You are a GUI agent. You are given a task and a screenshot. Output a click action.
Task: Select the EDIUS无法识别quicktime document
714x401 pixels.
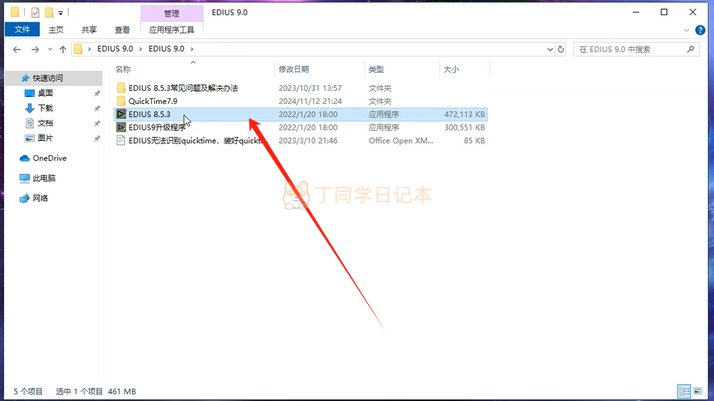(x=196, y=141)
